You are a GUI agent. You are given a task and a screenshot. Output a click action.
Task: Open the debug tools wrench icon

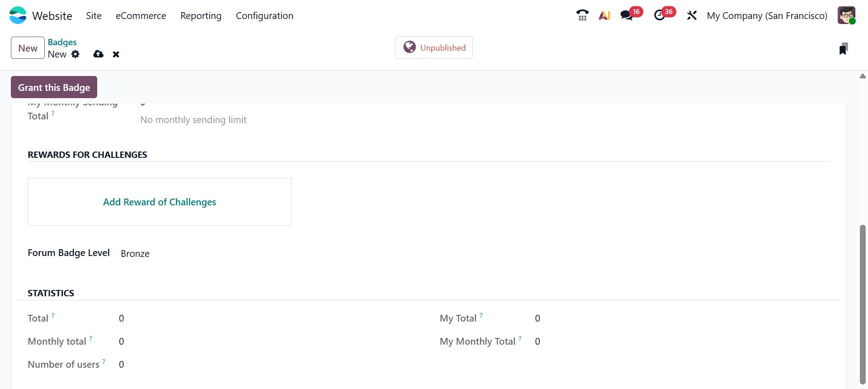pyautogui.click(x=692, y=15)
